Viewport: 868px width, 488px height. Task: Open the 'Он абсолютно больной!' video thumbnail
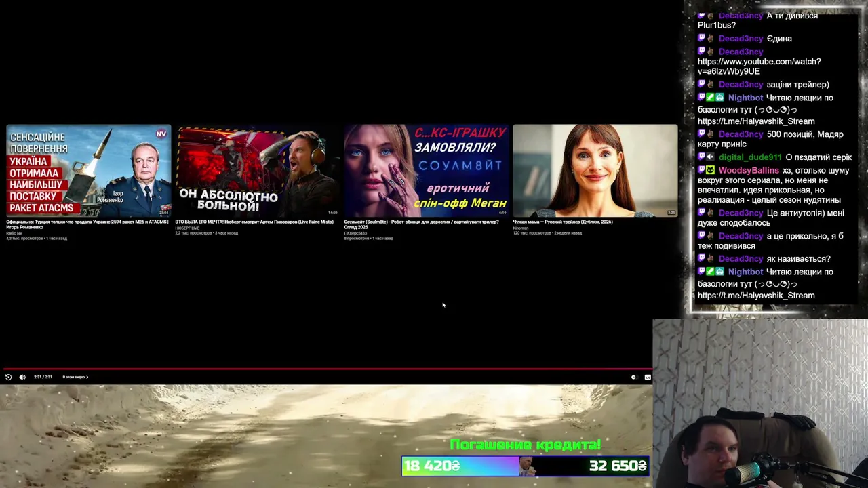point(258,171)
